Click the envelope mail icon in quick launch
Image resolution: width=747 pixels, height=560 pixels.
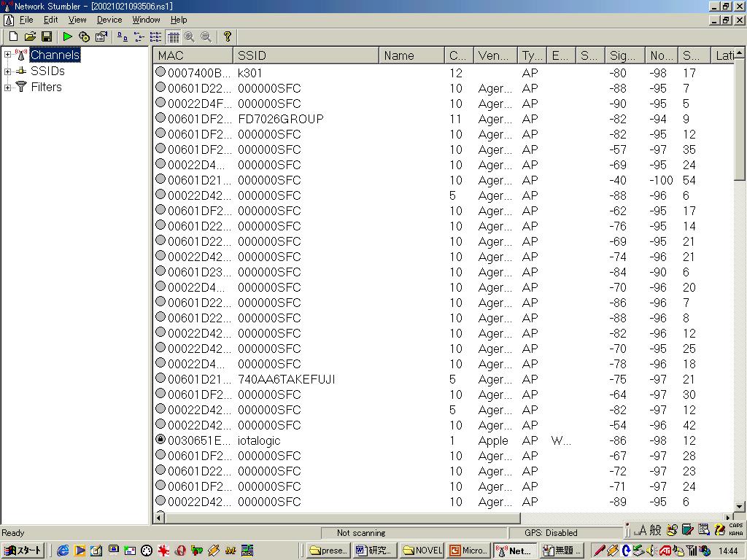point(130,551)
